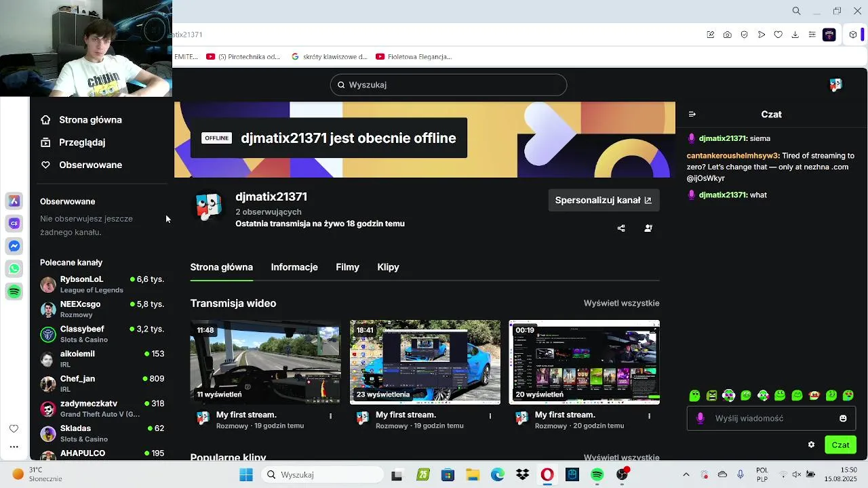
Task: Open OBS Studio from the taskbar
Action: tap(622, 475)
